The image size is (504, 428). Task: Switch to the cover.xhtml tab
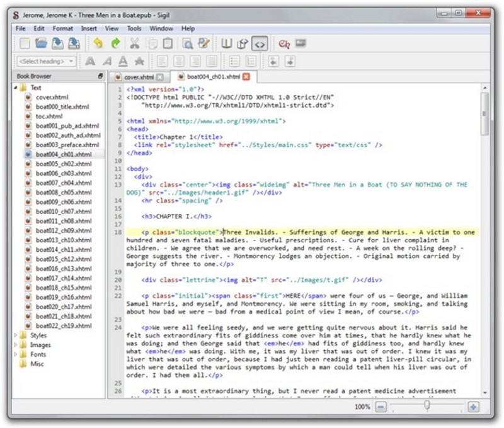(x=139, y=77)
